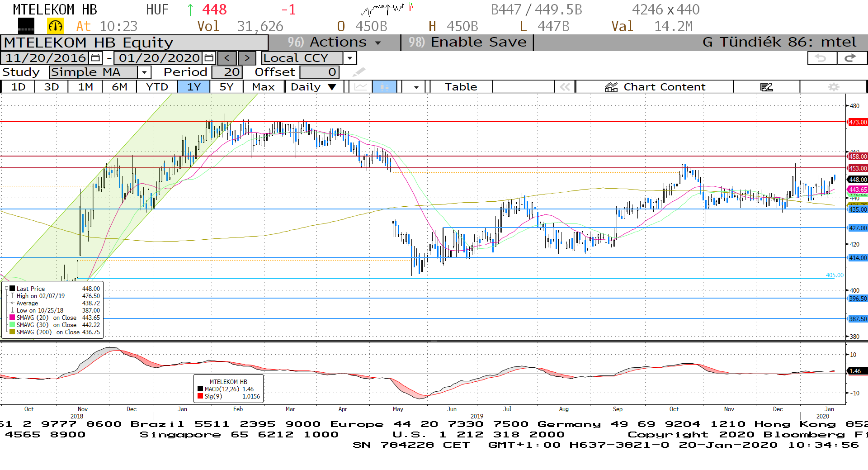Image resolution: width=868 pixels, height=470 pixels.
Task: Collapse the Last Price legend tree
Action: (6, 288)
